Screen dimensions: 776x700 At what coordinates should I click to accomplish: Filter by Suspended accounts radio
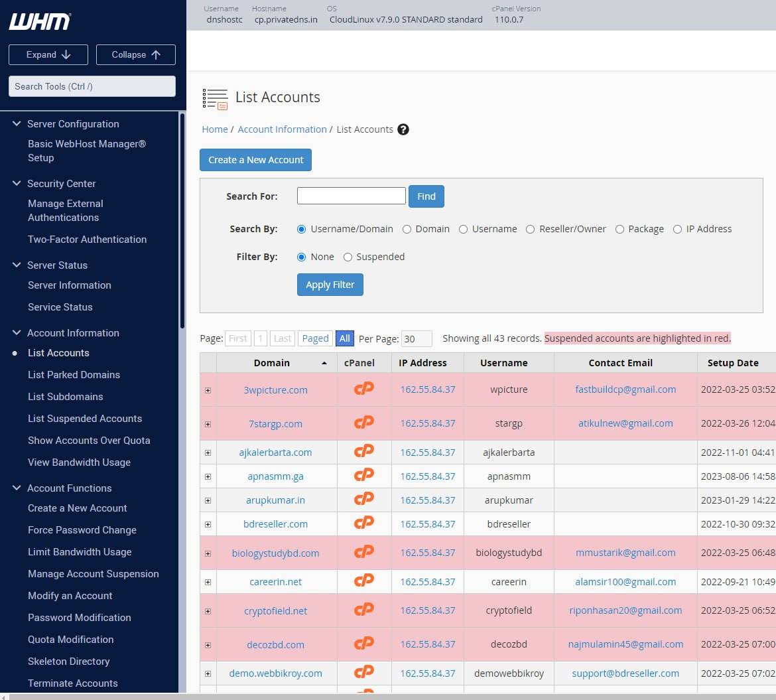348,257
